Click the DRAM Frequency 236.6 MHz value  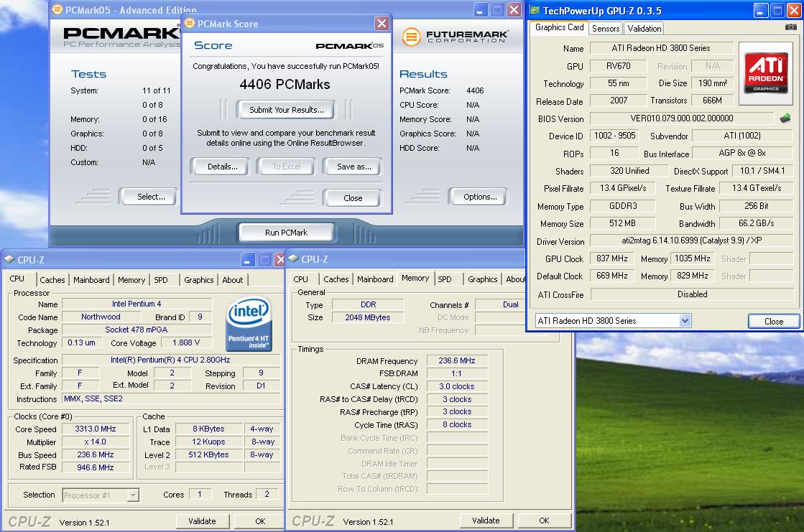point(457,361)
